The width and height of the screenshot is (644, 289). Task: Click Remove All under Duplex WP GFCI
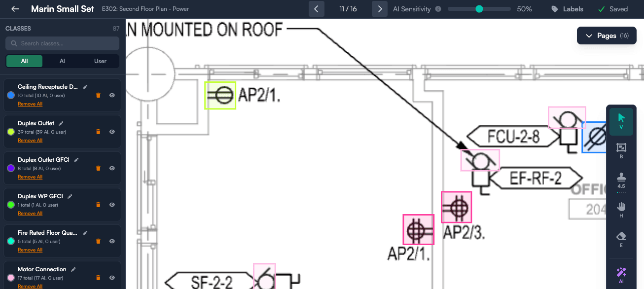pyautogui.click(x=30, y=214)
